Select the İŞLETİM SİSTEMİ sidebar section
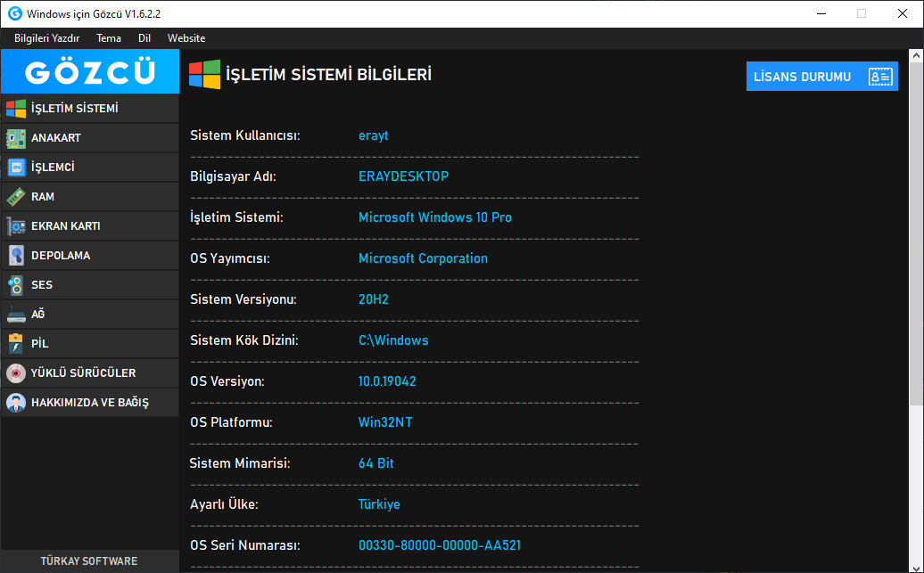 tap(90, 109)
